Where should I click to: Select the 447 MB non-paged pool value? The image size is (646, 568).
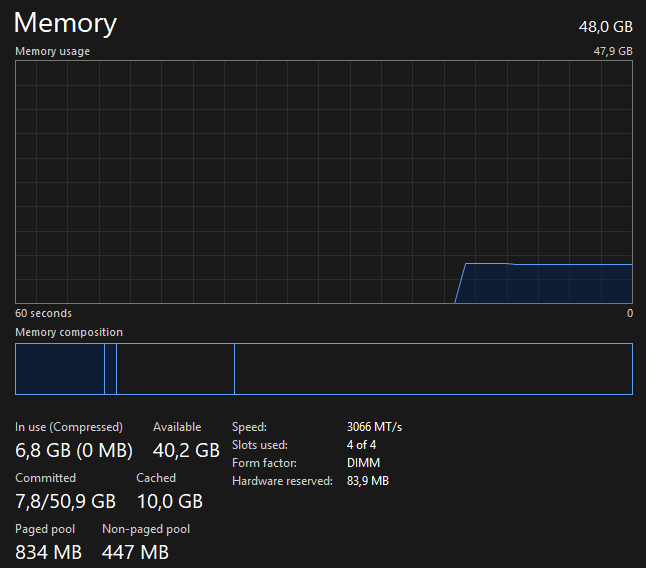pyautogui.click(x=135, y=552)
